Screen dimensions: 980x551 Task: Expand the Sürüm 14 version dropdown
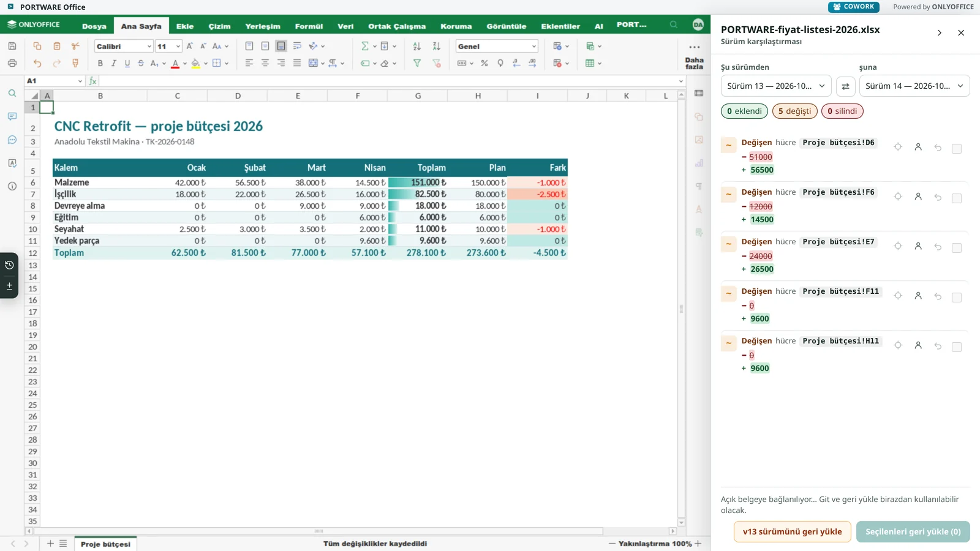pos(914,86)
